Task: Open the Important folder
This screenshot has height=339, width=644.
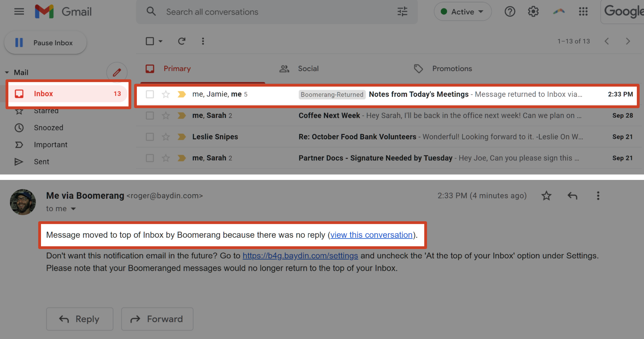Action: pyautogui.click(x=41, y=145)
